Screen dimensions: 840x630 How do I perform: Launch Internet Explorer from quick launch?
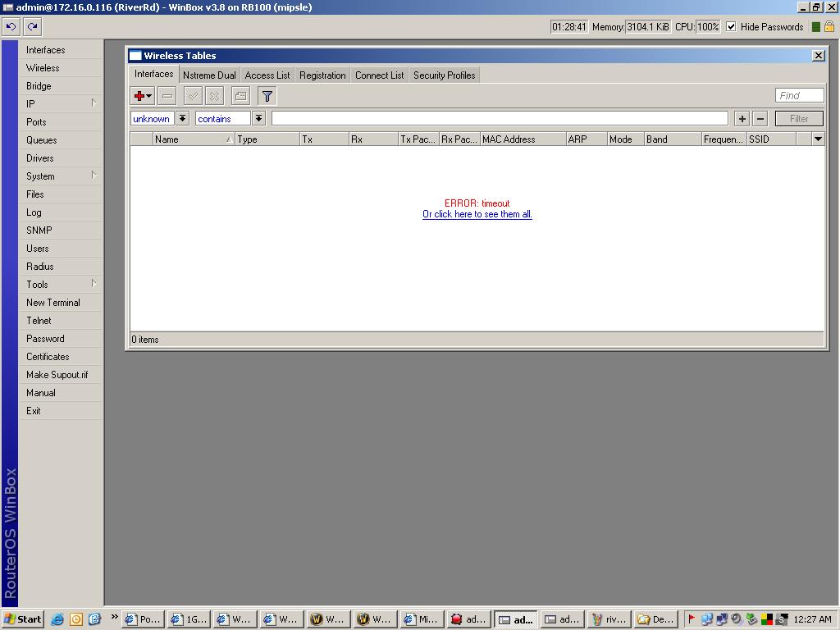click(57, 619)
